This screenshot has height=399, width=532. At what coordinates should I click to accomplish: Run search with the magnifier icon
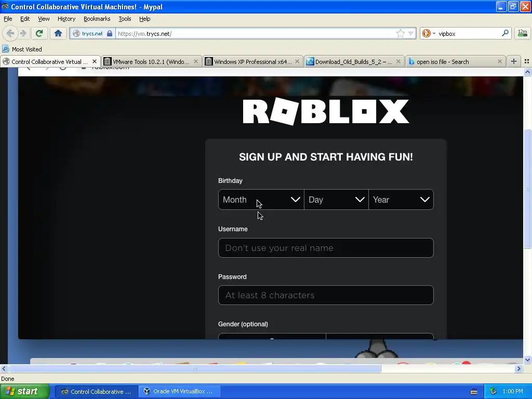coord(505,33)
